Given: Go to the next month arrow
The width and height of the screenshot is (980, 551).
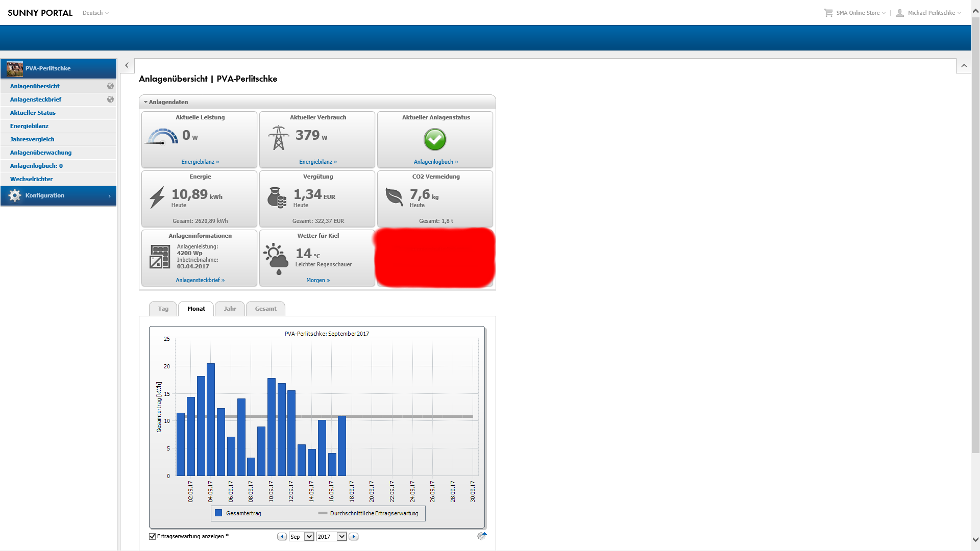Looking at the screenshot, I should point(354,537).
